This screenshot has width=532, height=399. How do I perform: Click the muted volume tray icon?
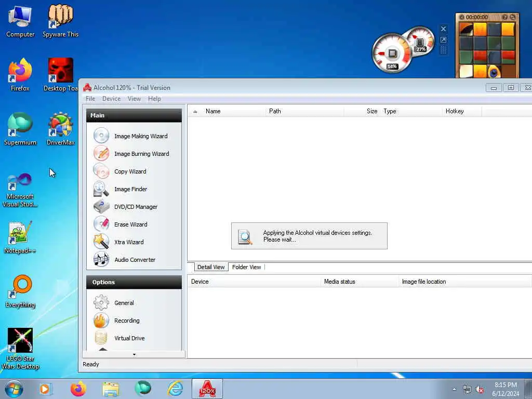pos(480,389)
